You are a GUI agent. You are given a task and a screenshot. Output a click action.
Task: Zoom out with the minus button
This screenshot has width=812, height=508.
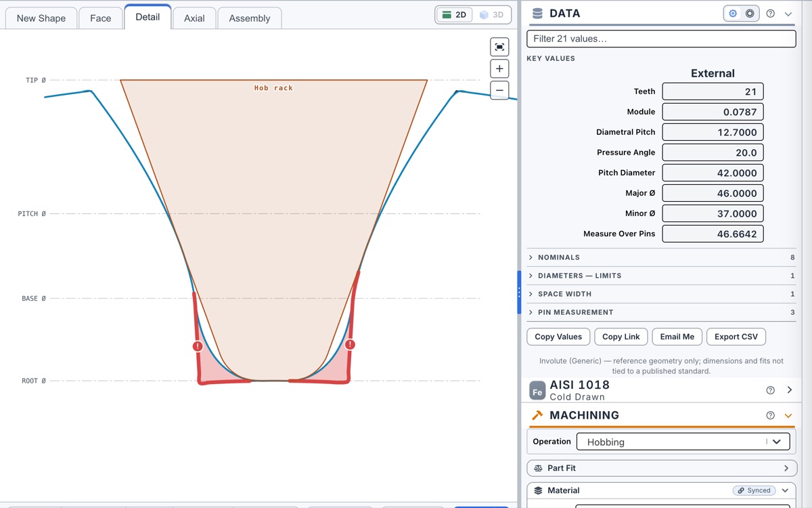(499, 90)
